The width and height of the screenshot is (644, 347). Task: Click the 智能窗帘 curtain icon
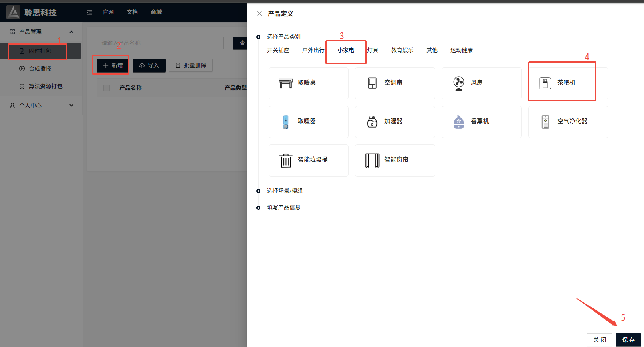[372, 160]
